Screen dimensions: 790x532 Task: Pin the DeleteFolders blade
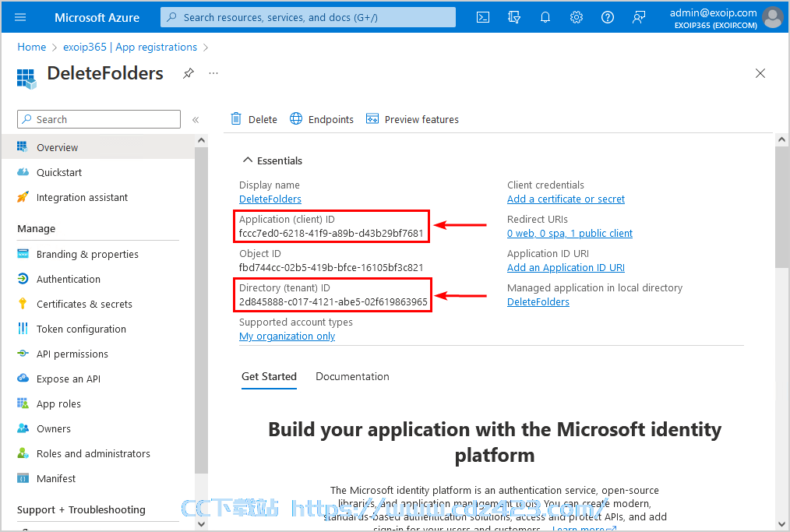tap(189, 73)
